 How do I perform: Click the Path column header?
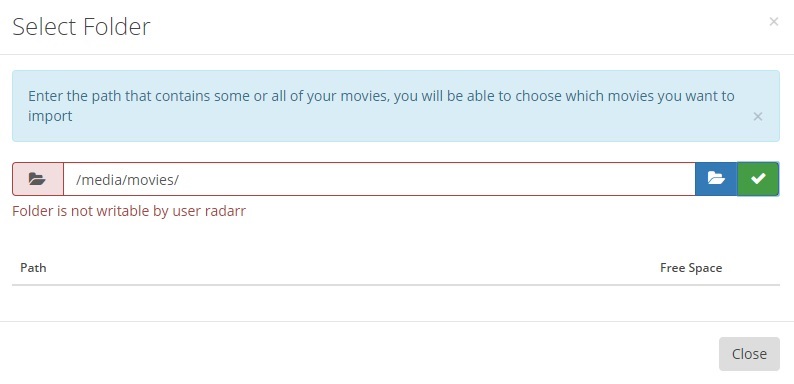point(33,267)
